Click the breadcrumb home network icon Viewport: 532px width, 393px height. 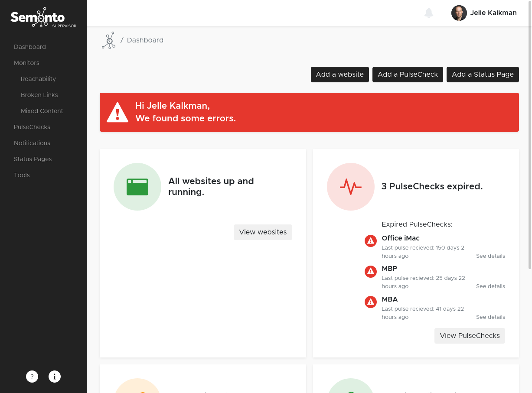click(x=108, y=40)
